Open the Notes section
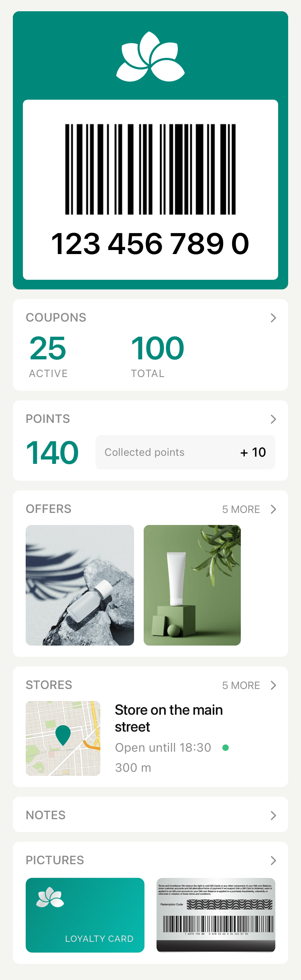Viewport: 301px width, 980px height. (150, 815)
